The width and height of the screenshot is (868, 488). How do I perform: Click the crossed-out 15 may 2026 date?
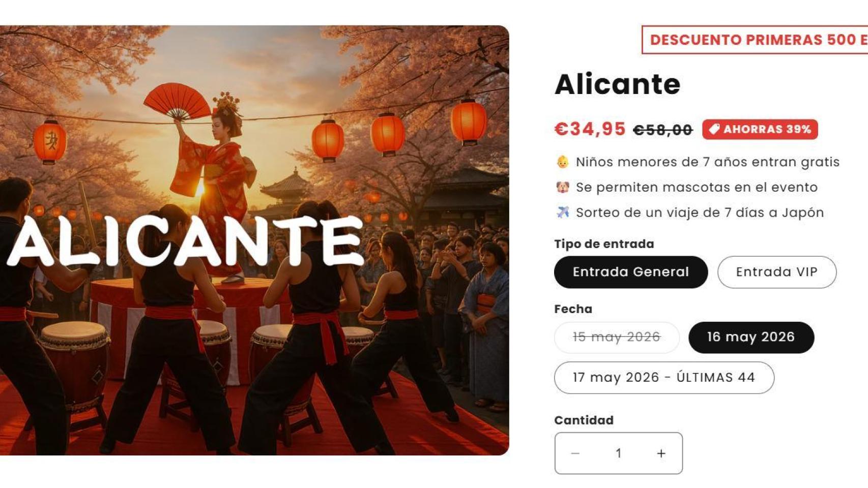[x=617, y=337]
